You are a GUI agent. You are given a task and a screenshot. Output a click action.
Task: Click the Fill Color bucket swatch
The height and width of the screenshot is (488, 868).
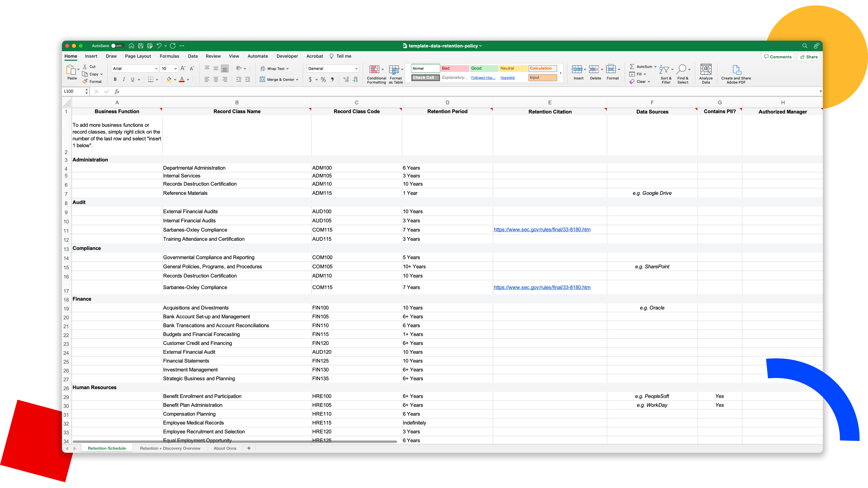pyautogui.click(x=169, y=80)
